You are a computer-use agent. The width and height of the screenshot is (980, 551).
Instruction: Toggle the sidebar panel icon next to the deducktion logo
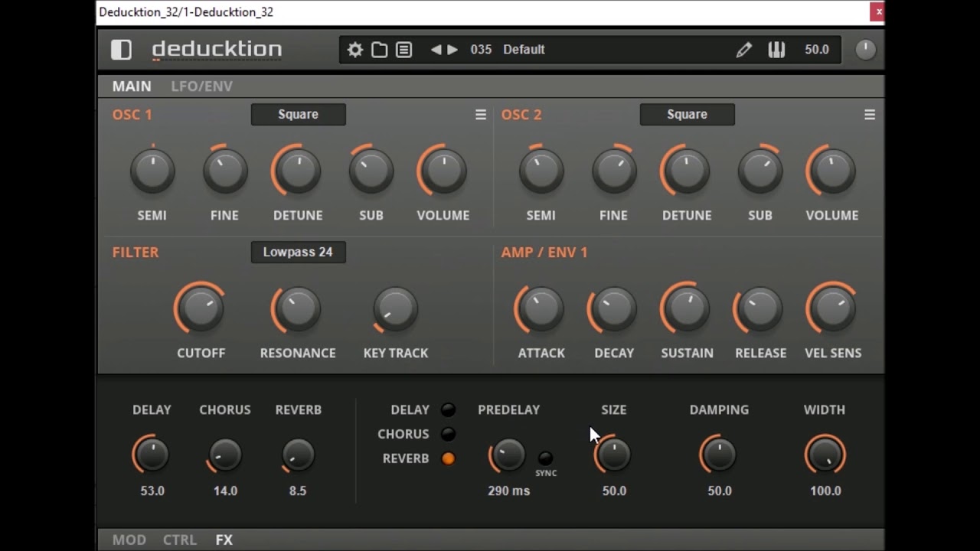(x=121, y=50)
